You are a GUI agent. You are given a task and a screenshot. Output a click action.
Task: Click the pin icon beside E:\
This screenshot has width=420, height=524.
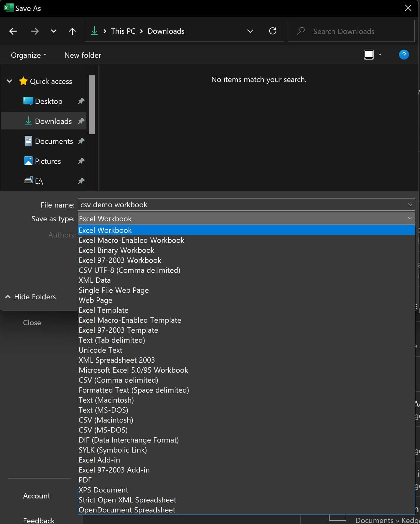81,181
